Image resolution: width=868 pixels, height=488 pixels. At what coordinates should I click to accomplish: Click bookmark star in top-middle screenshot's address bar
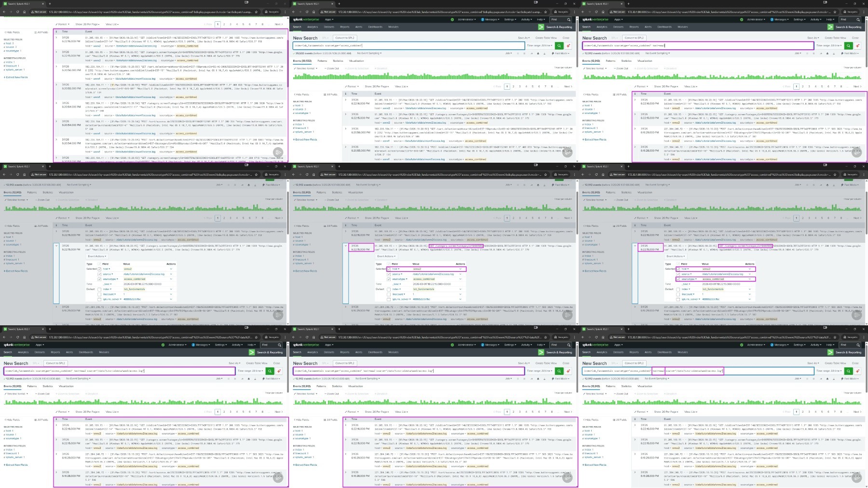(545, 12)
